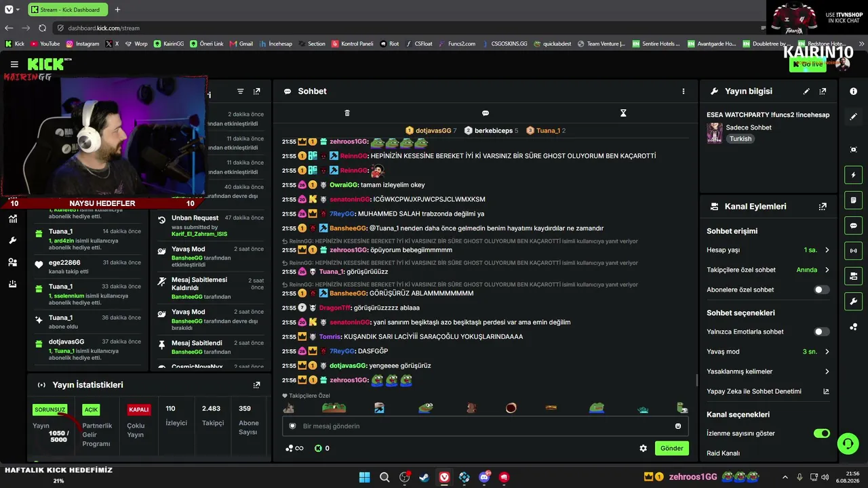Edit stream info with pencil icon
The width and height of the screenshot is (868, 488).
806,91
